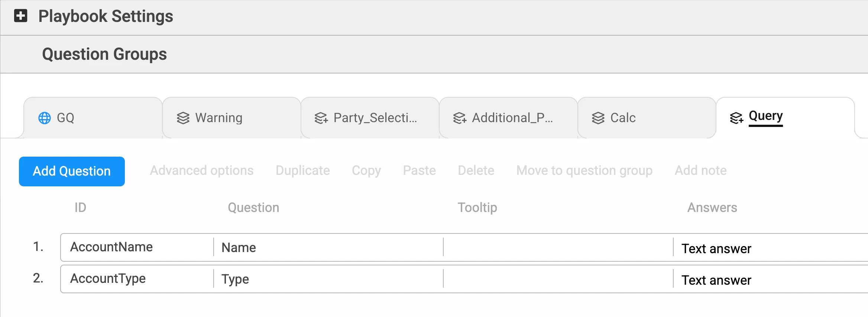Click Add note

coord(700,171)
